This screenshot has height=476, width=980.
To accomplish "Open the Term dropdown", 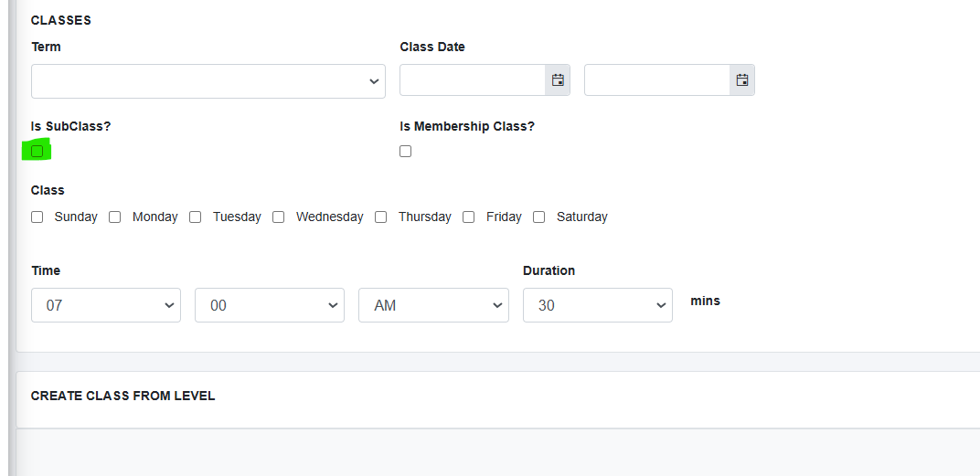I will pos(208,81).
